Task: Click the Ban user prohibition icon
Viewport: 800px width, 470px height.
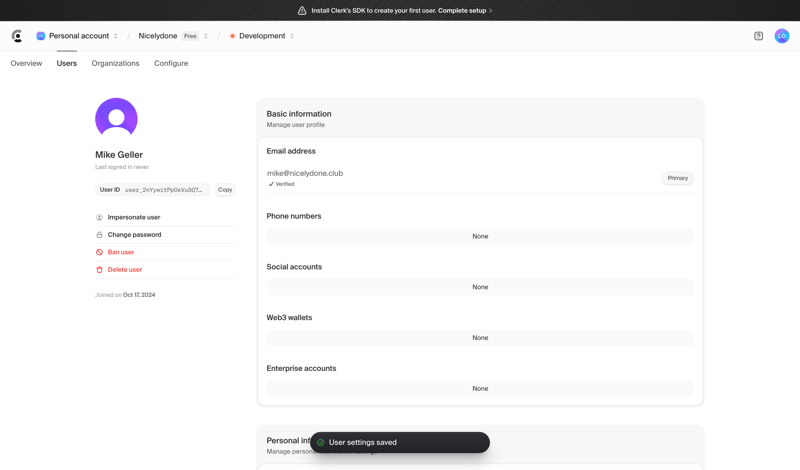Action: click(99, 252)
